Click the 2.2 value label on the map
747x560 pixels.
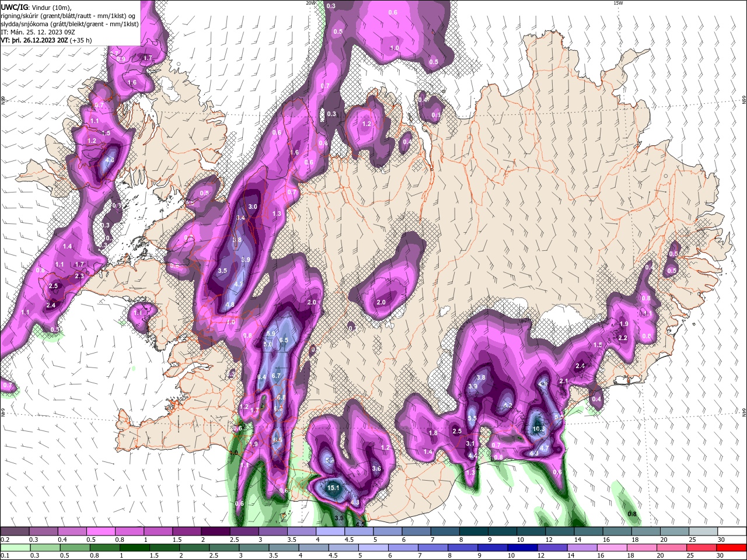(623, 338)
